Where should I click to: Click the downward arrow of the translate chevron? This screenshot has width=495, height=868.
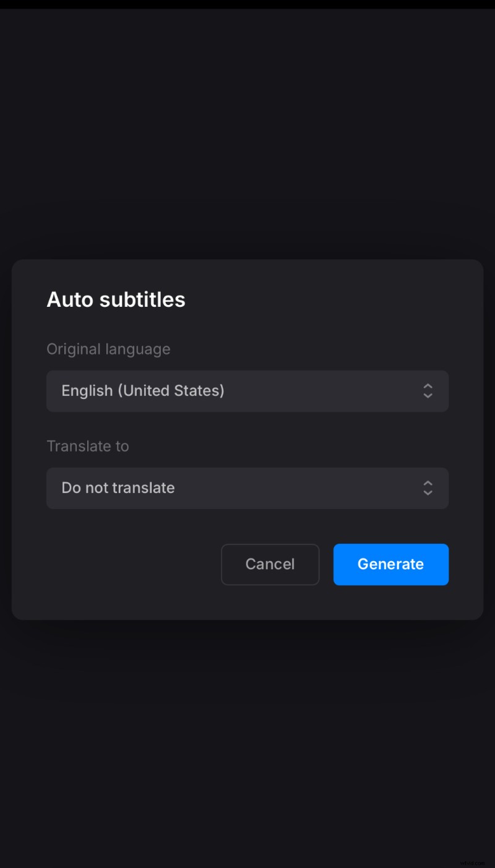click(428, 492)
